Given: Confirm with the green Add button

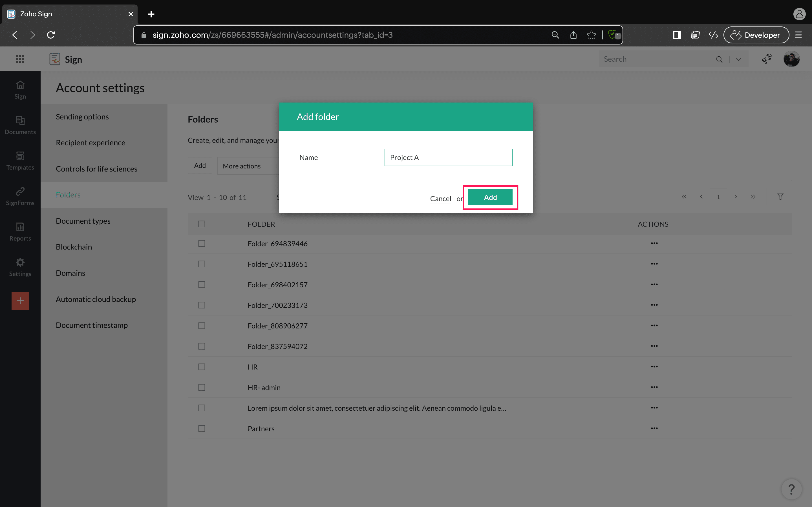Looking at the screenshot, I should pyautogui.click(x=490, y=197).
